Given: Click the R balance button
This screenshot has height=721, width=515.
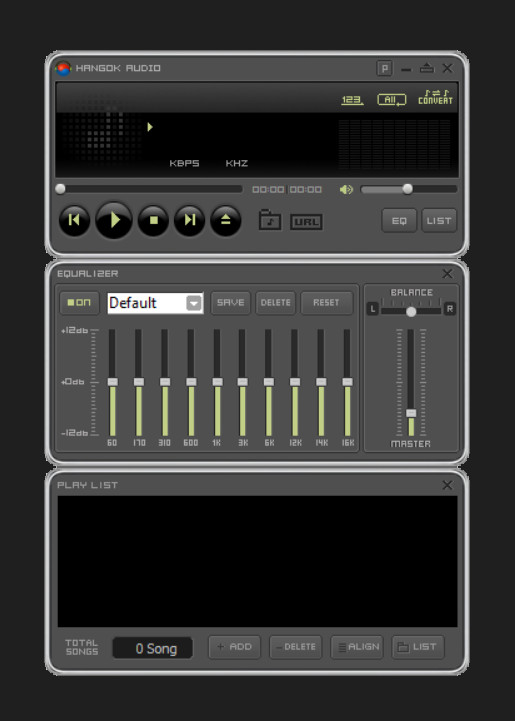Looking at the screenshot, I should coord(450,309).
